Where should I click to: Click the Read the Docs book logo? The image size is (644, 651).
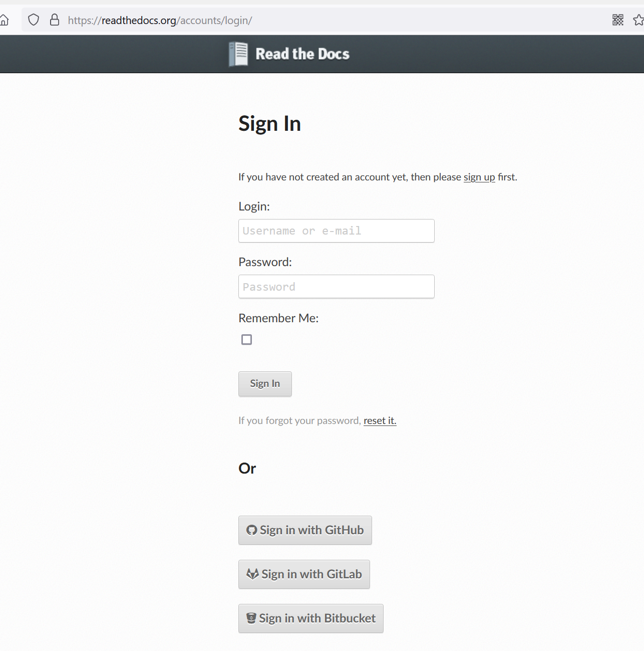click(x=238, y=54)
